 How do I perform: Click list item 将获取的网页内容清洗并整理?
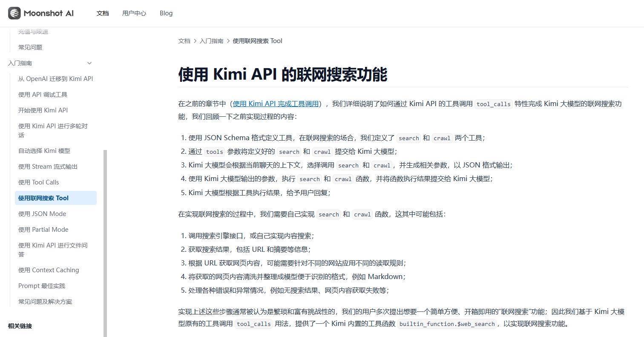tap(297, 277)
